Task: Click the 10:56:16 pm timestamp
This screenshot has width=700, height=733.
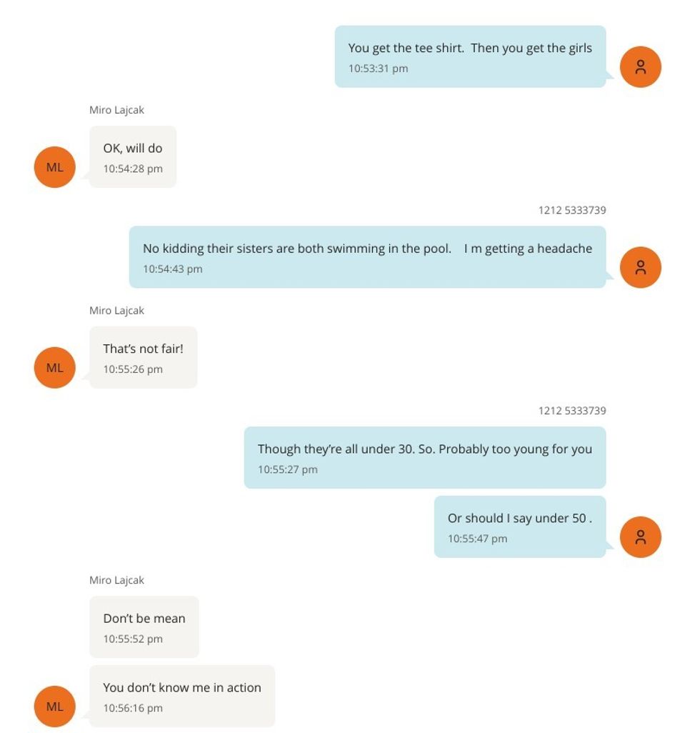Action: pos(133,708)
